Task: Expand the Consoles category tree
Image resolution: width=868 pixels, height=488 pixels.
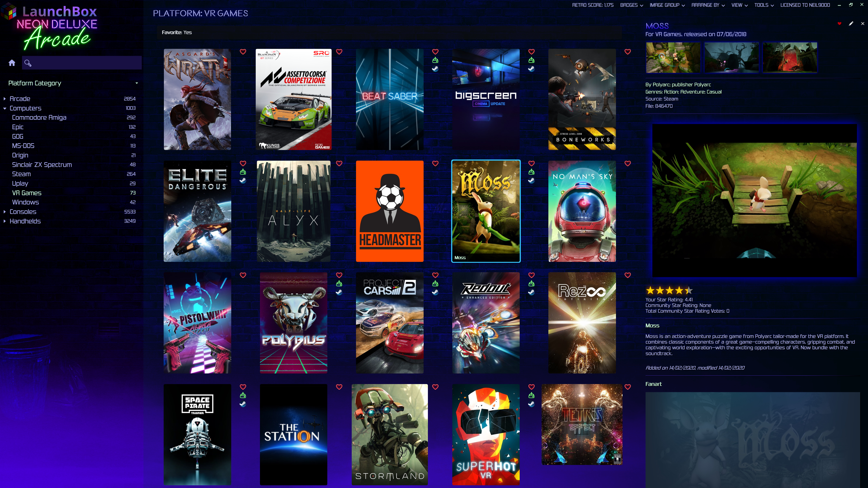Action: pyautogui.click(x=5, y=212)
